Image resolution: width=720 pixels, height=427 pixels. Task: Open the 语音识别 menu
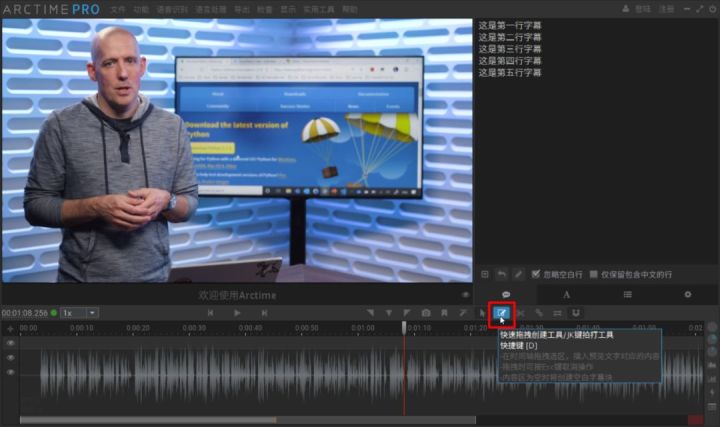[172, 8]
